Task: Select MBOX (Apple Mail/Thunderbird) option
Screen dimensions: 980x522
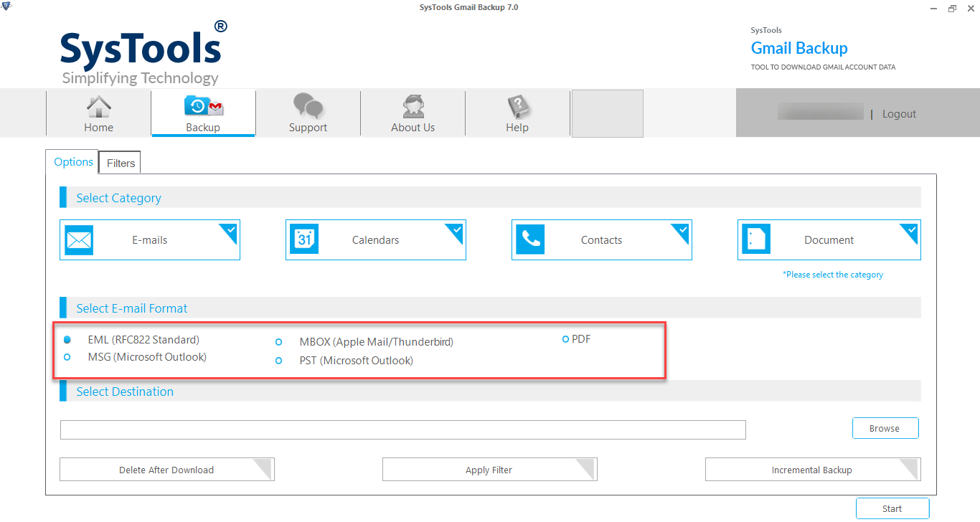Action: [x=279, y=342]
